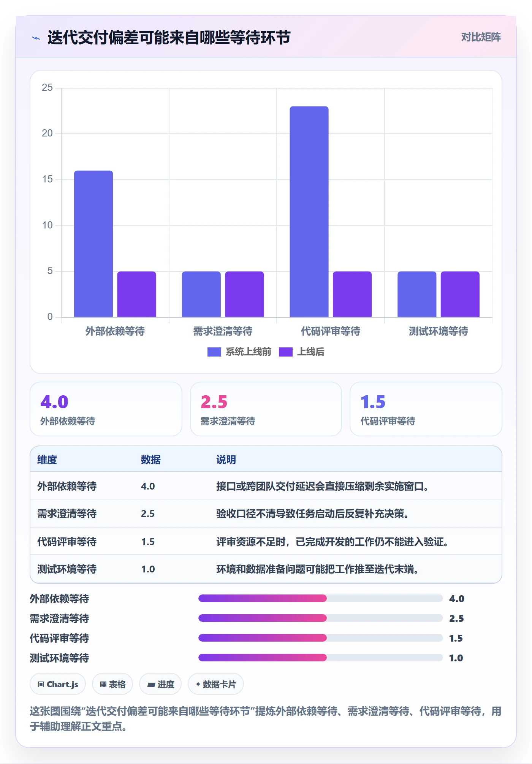The width and height of the screenshot is (532, 764).
Task: Select the 4.0 外部依赖等待 stat card
Action: 106,409
